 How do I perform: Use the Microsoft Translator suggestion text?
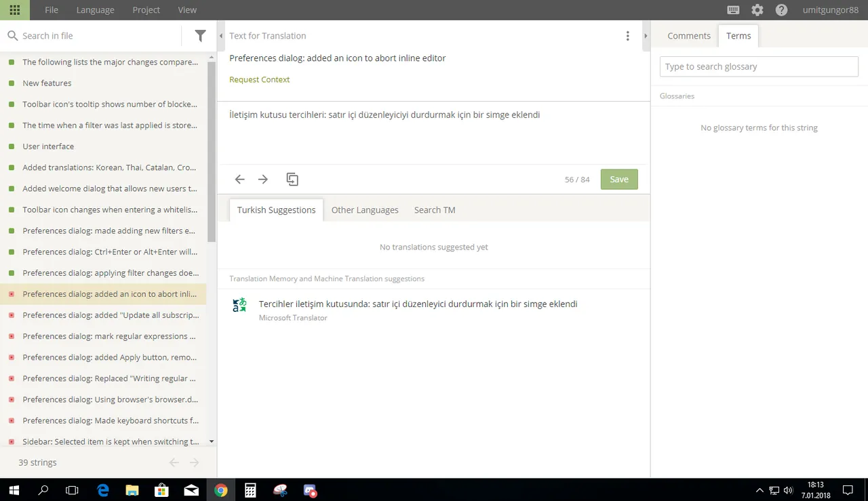[418, 304]
